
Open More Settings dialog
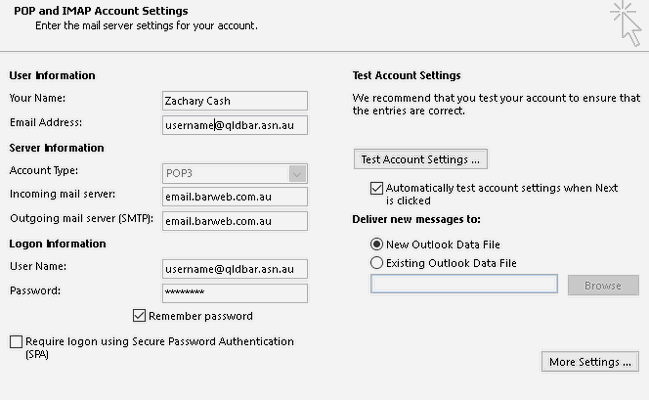tap(590, 361)
